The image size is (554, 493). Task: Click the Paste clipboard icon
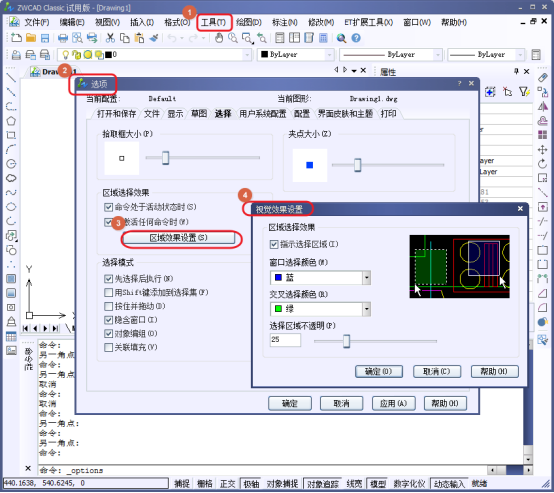pos(139,38)
